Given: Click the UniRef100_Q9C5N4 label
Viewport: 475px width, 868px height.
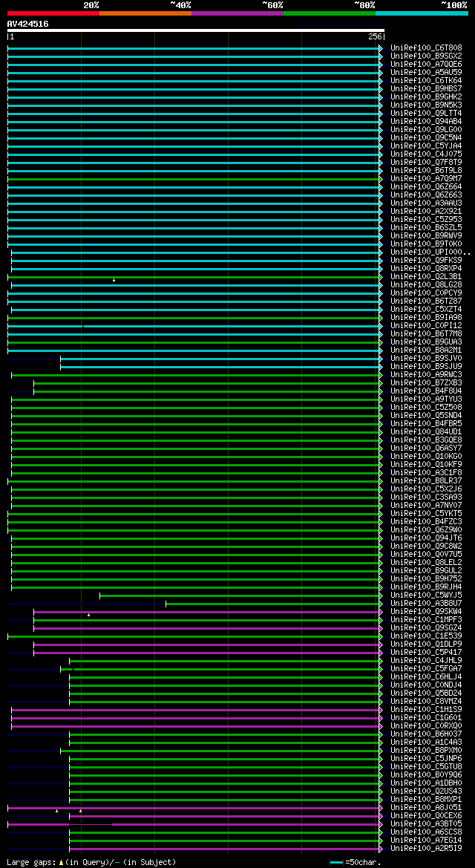Looking at the screenshot, I should pyautogui.click(x=426, y=138).
